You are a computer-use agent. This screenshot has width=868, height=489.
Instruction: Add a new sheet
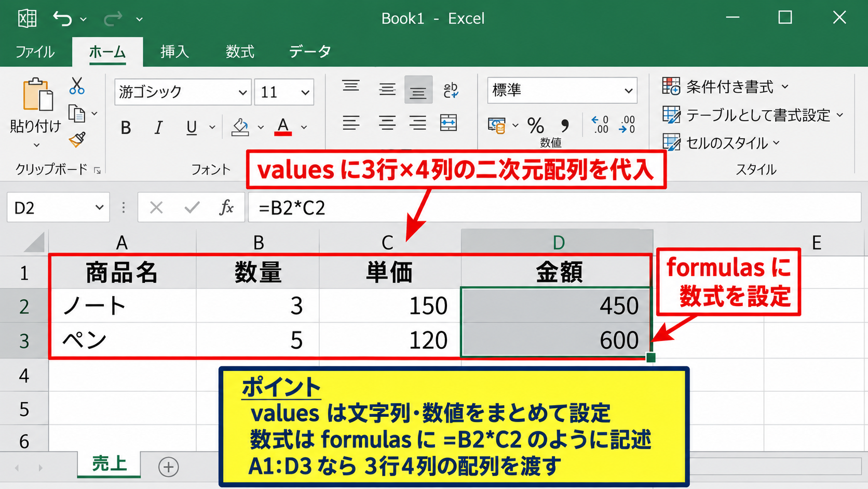(168, 467)
